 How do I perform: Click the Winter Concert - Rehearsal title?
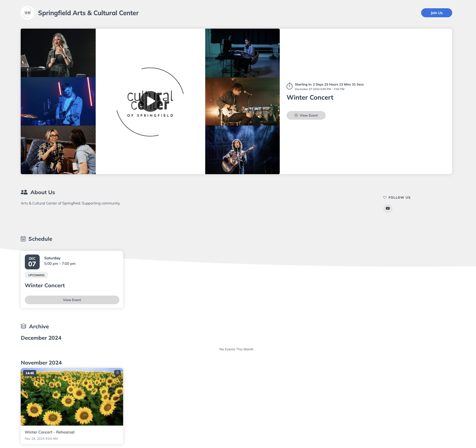[50, 432]
